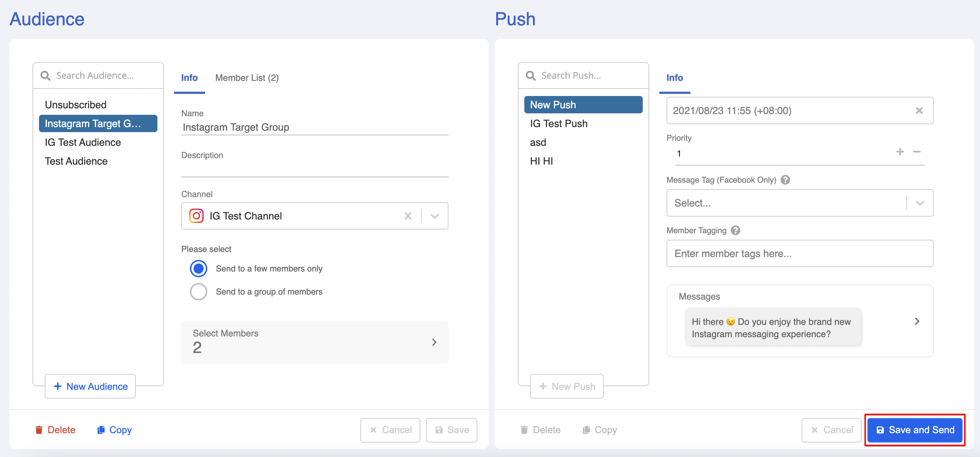Focus the Search Push field

coord(583,76)
